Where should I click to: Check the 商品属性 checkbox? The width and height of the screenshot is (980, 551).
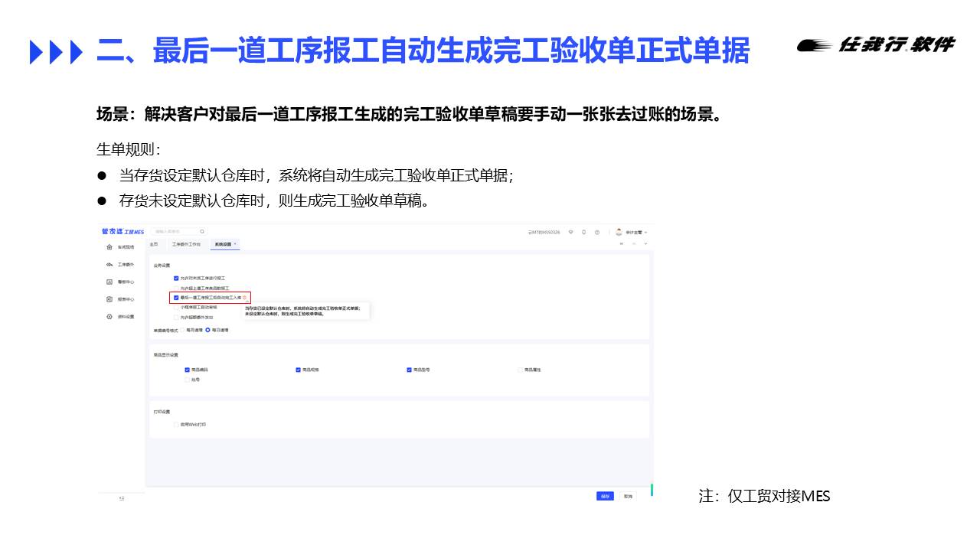click(x=519, y=370)
